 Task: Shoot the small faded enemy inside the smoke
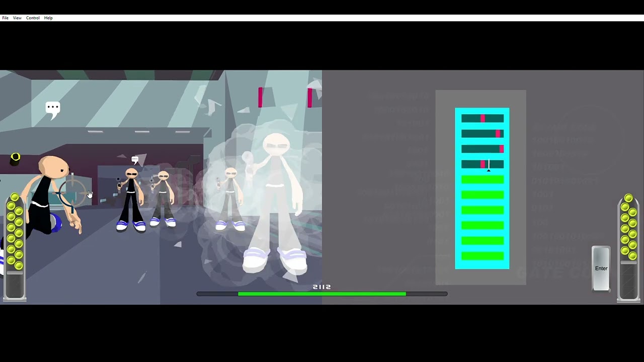coord(230,199)
